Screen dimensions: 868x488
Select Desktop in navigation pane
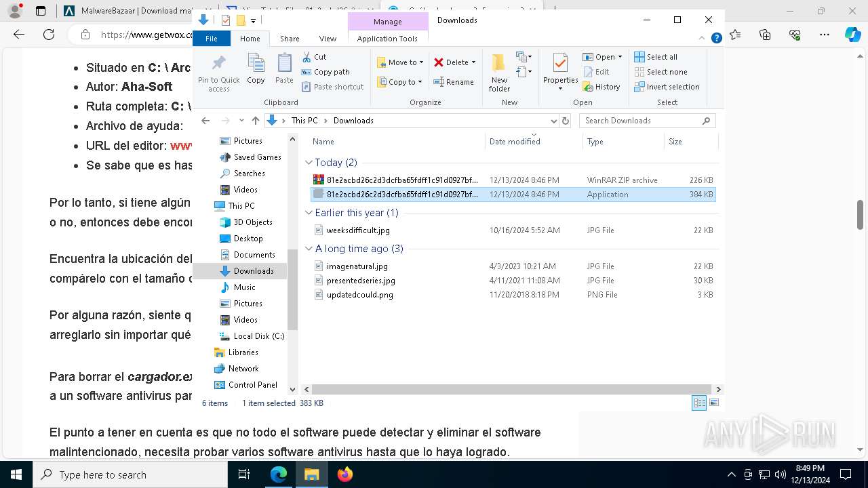[248, 239]
